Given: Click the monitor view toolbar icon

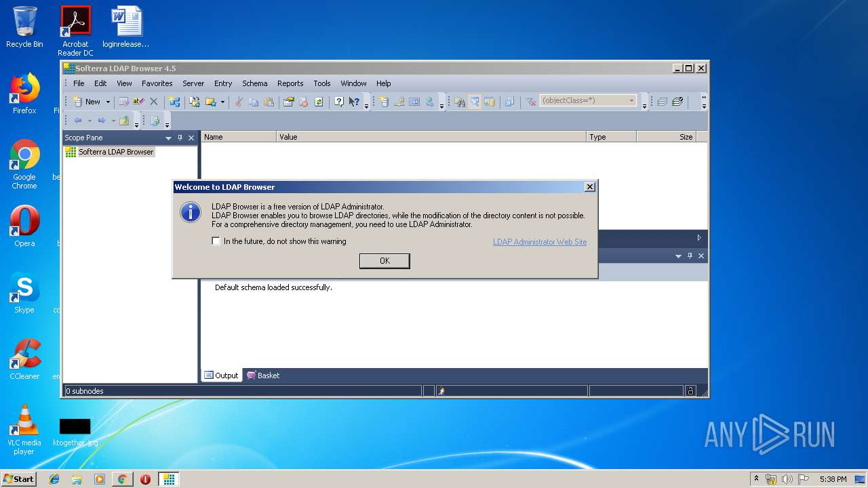Looking at the screenshot, I should click(x=414, y=102).
